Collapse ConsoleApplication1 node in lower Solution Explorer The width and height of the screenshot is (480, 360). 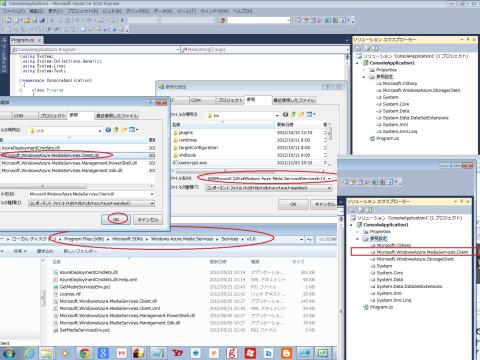pos(351,225)
